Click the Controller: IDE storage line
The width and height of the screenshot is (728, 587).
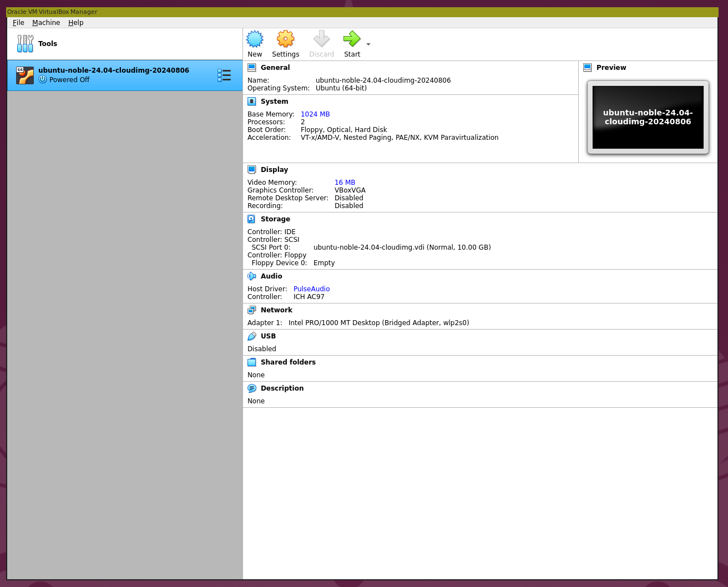271,232
